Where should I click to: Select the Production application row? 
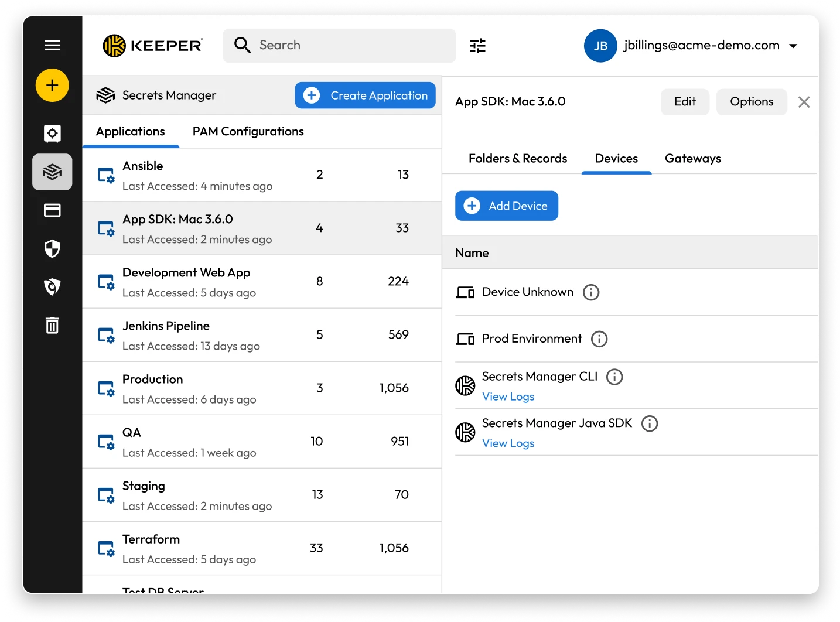(x=262, y=388)
